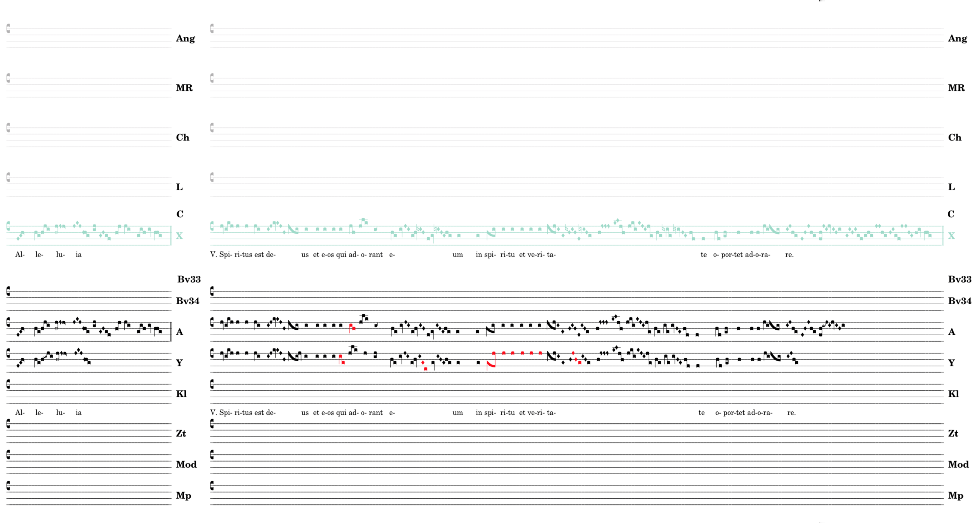Click the teal C clef on the left X staff

[x=8, y=226]
